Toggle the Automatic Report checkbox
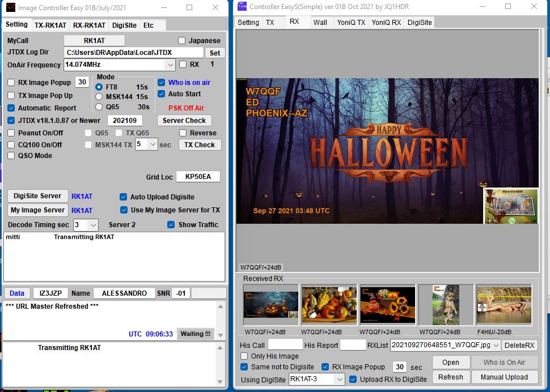550x392 pixels. click(11, 108)
